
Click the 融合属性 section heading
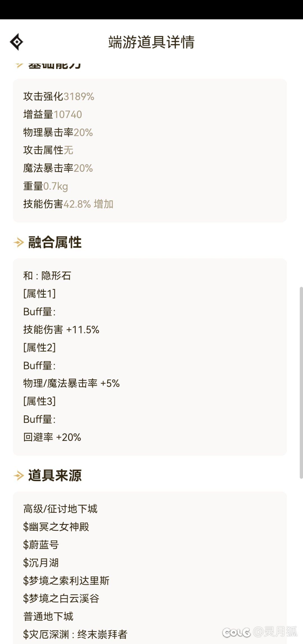click(55, 242)
